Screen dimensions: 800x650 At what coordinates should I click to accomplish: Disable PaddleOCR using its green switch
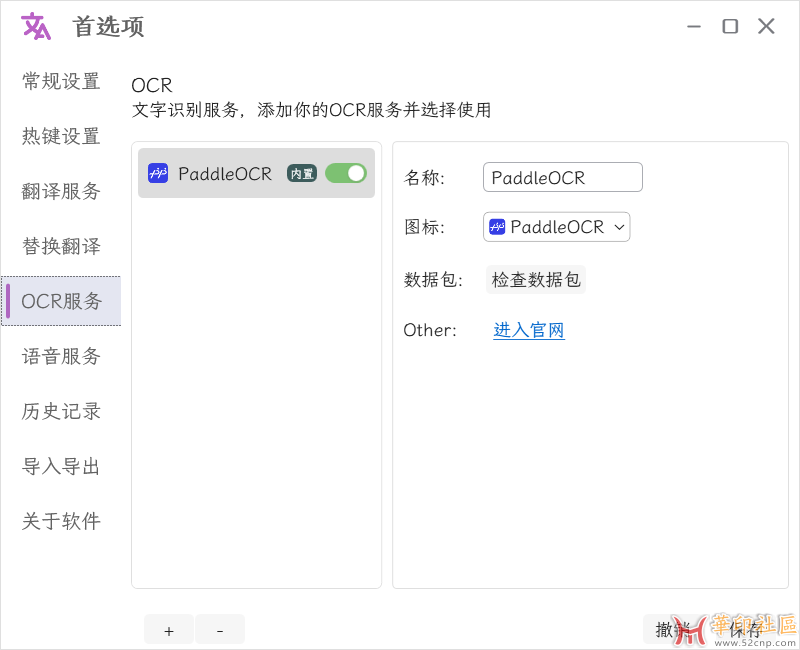coord(345,173)
